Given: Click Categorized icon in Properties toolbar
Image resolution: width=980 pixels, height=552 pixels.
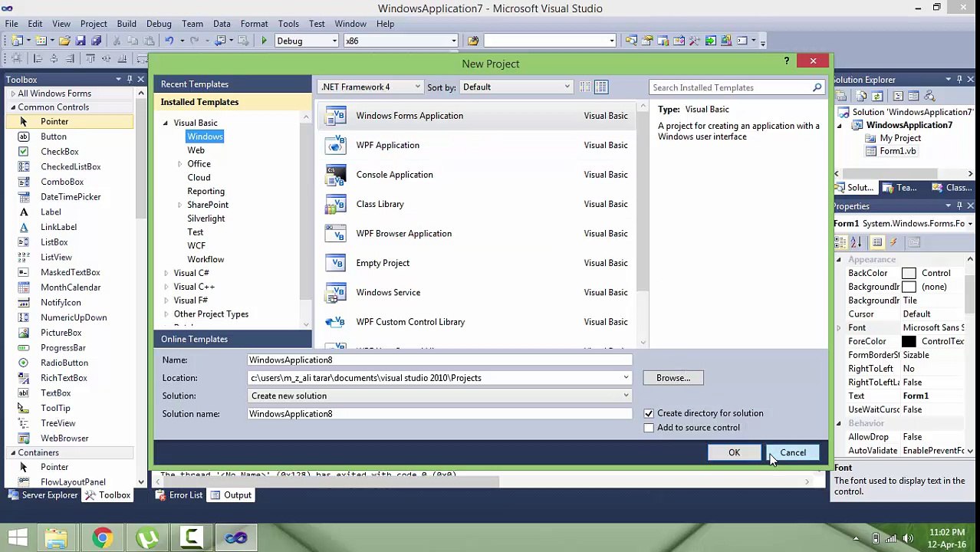Looking at the screenshot, I should [x=841, y=242].
